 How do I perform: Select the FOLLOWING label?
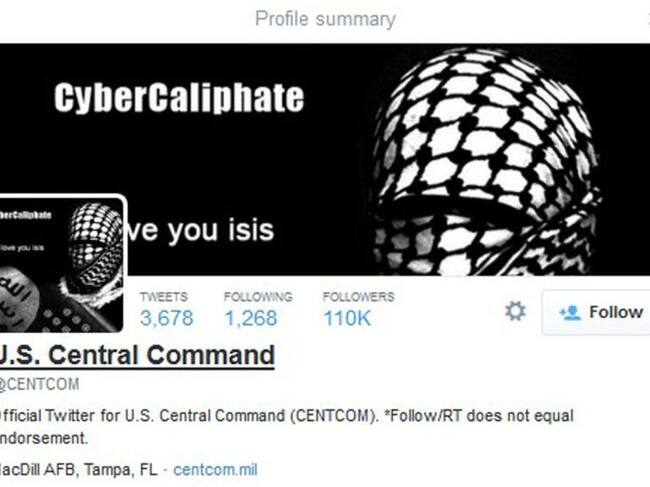pos(258,297)
